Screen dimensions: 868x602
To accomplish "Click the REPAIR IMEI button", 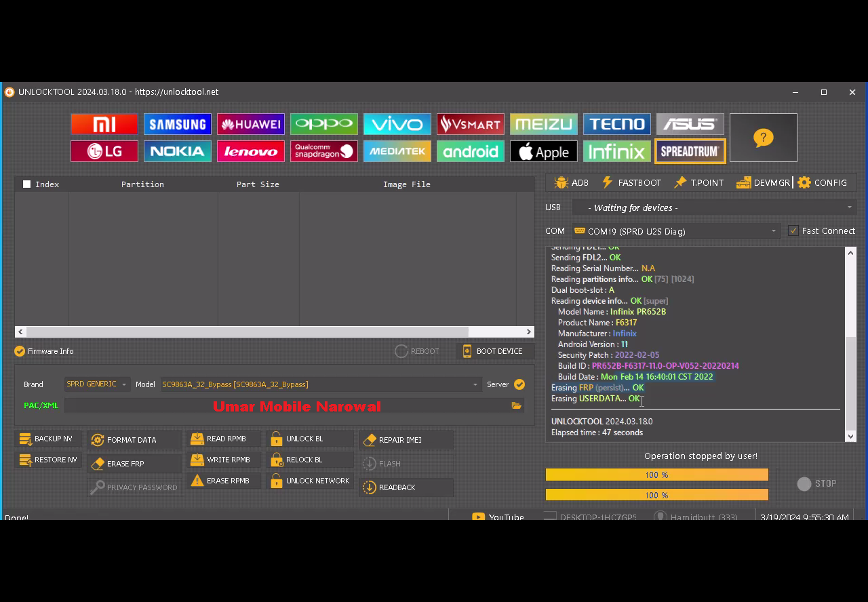I will point(406,440).
